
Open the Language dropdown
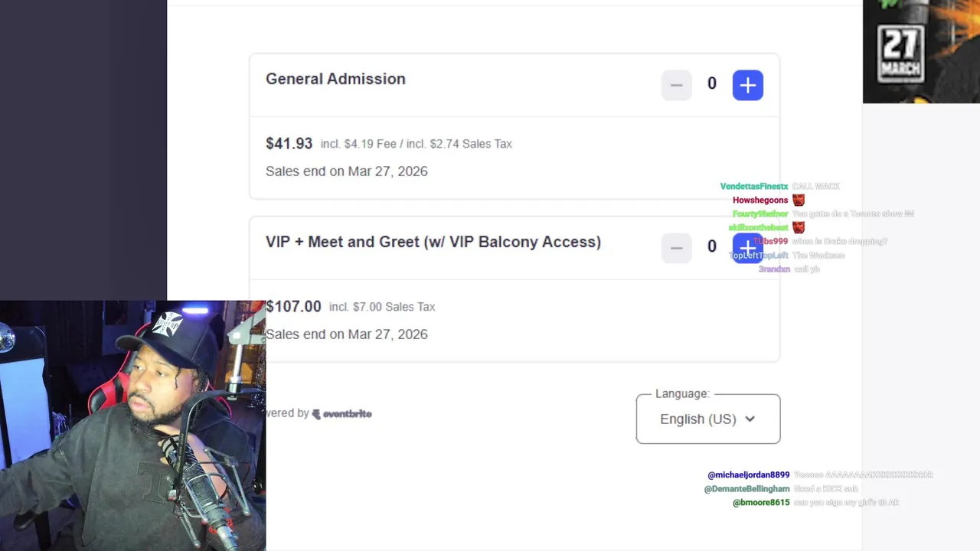(x=707, y=419)
